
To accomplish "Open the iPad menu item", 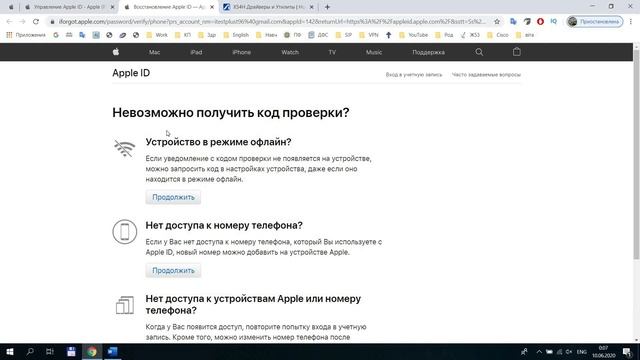I will click(196, 52).
